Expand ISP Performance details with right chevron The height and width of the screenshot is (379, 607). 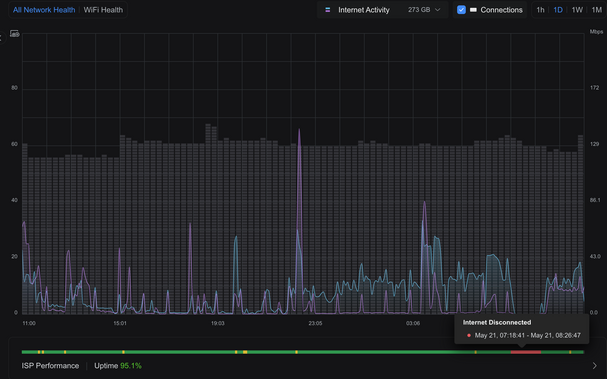594,365
